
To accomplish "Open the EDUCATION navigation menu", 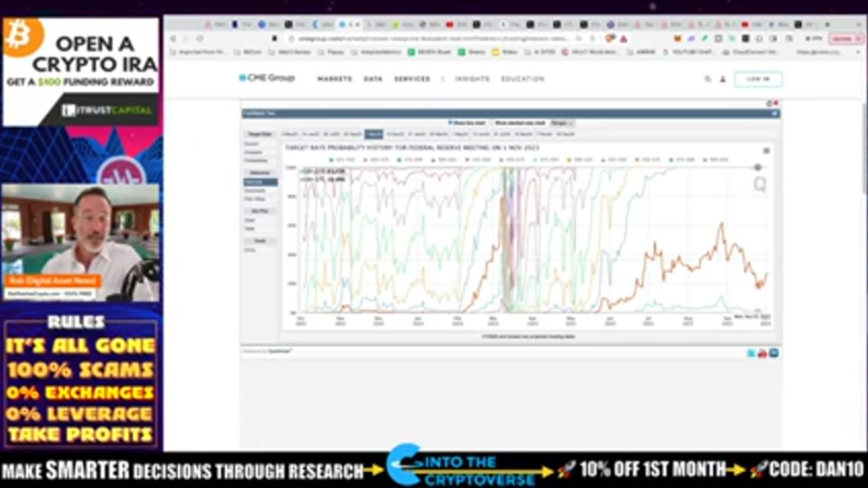I will pos(523,79).
